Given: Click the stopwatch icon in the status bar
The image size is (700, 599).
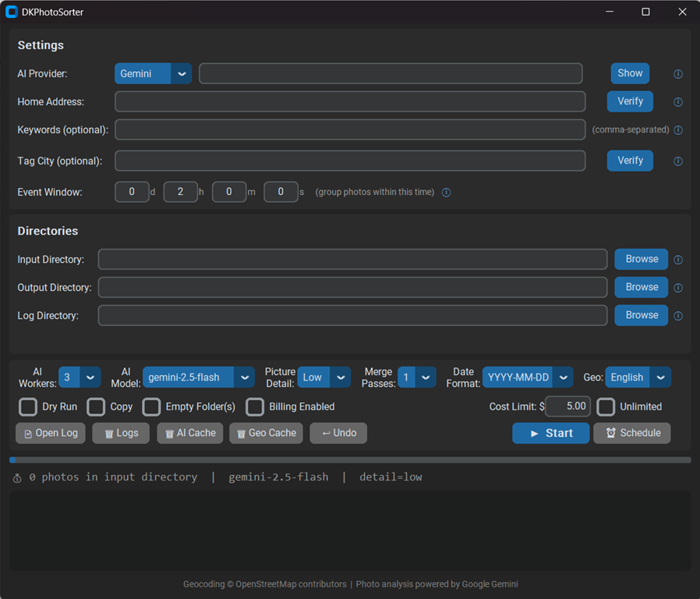Looking at the screenshot, I should click(x=17, y=477).
